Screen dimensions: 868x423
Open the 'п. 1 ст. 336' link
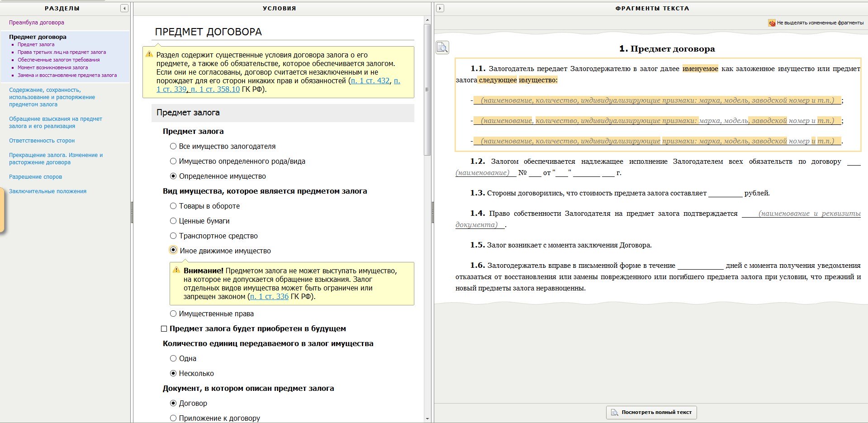(x=269, y=297)
